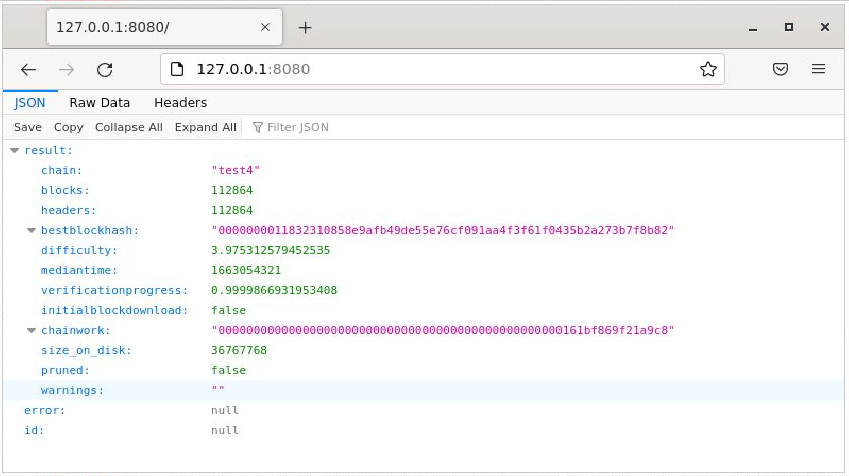This screenshot has width=849, height=476.
Task: Focus the Filter JSON field
Action: (298, 127)
